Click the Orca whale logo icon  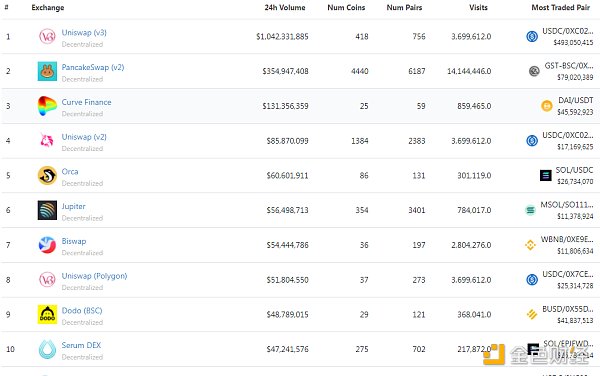[47, 176]
